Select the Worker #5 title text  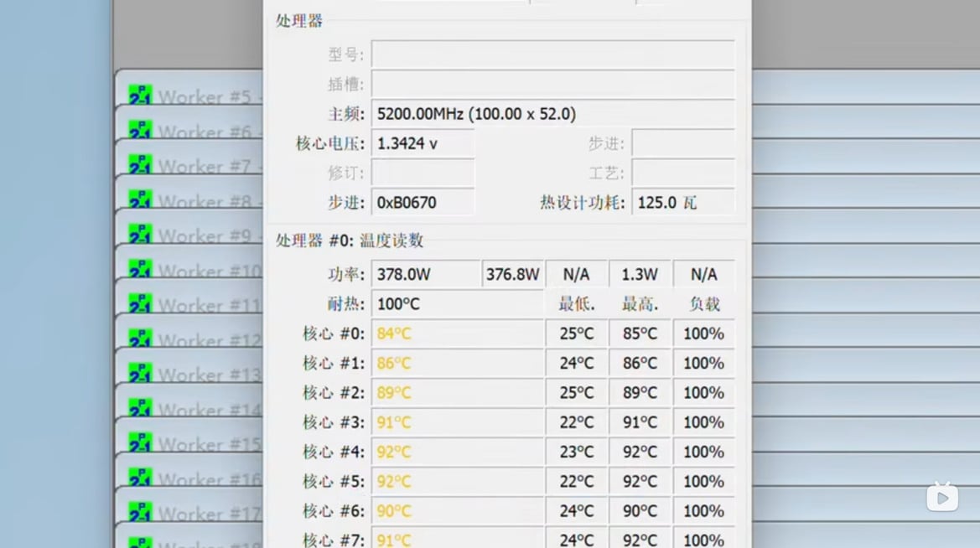205,97
